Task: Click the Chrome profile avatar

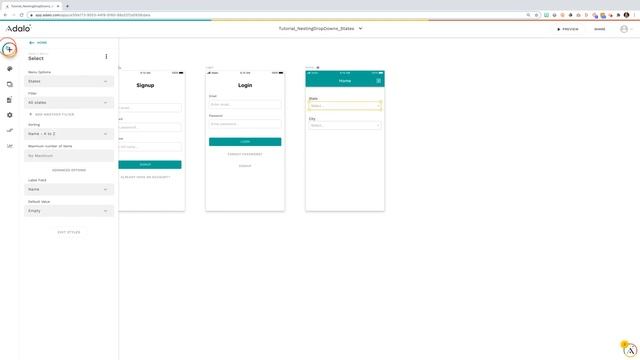Action: pos(627,15)
